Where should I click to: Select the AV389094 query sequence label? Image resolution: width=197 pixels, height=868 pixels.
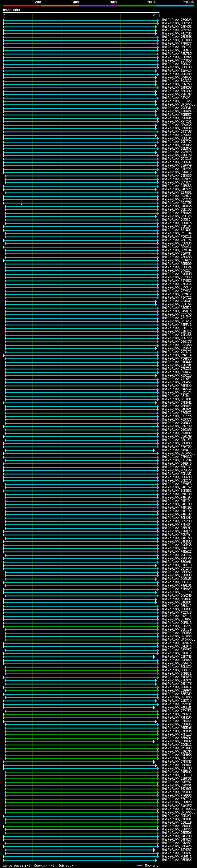tap(11, 10)
